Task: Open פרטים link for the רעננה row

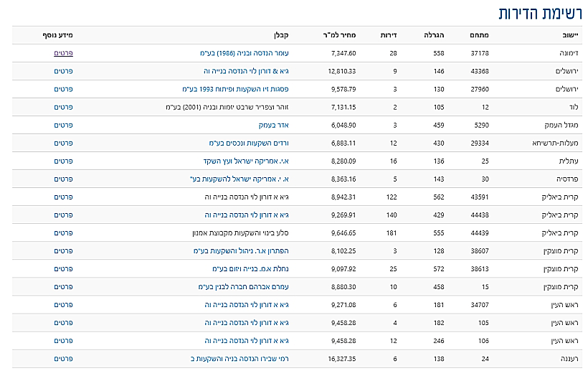Action: point(64,358)
